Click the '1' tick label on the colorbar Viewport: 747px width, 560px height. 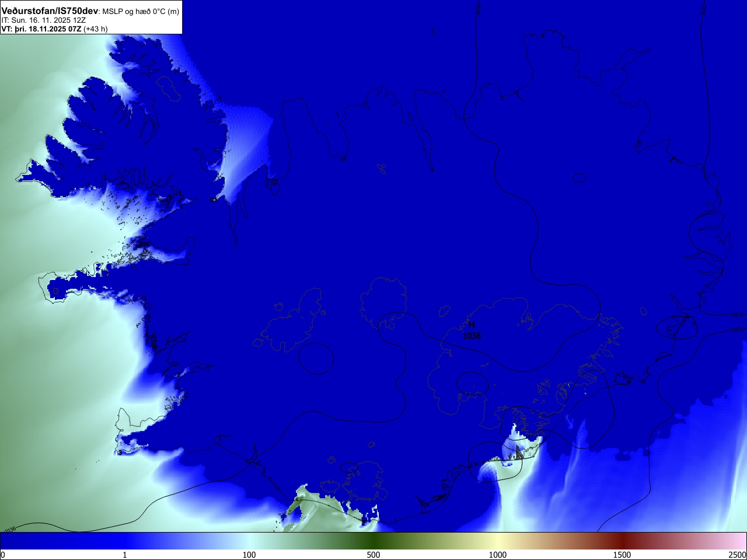pos(124,555)
